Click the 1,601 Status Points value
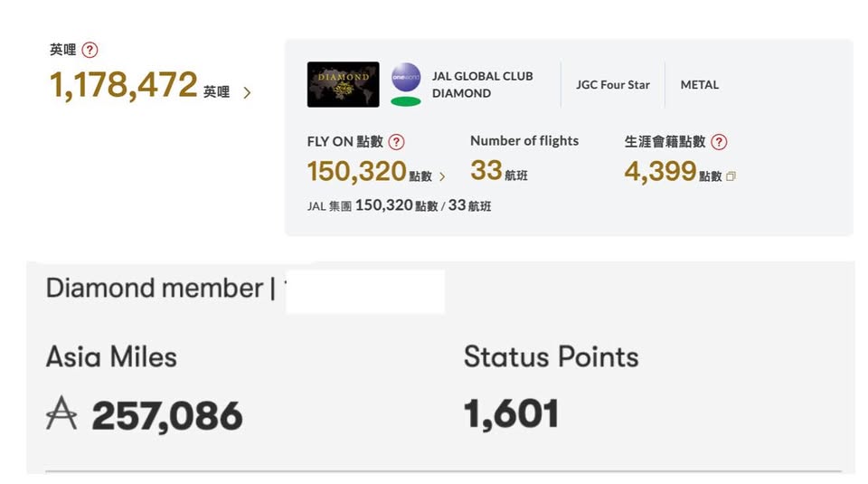Image resolution: width=868 pixels, height=484 pixels. (x=511, y=414)
